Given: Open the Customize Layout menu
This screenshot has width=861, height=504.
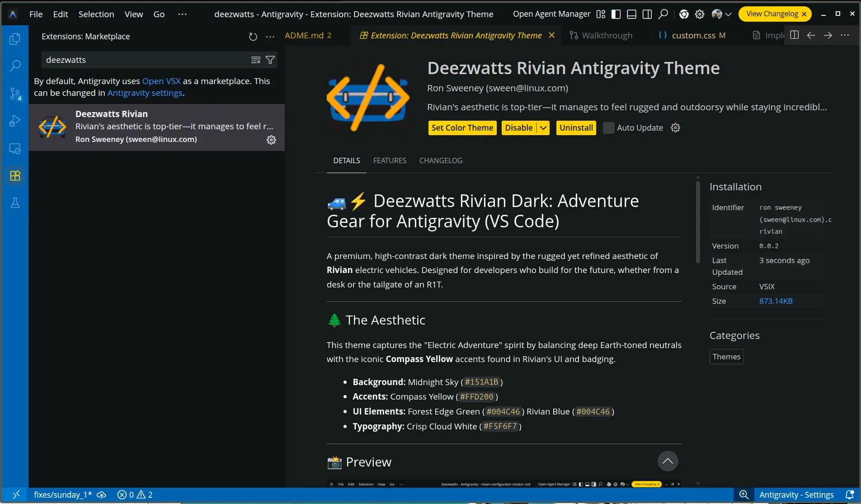Looking at the screenshot, I should (601, 14).
